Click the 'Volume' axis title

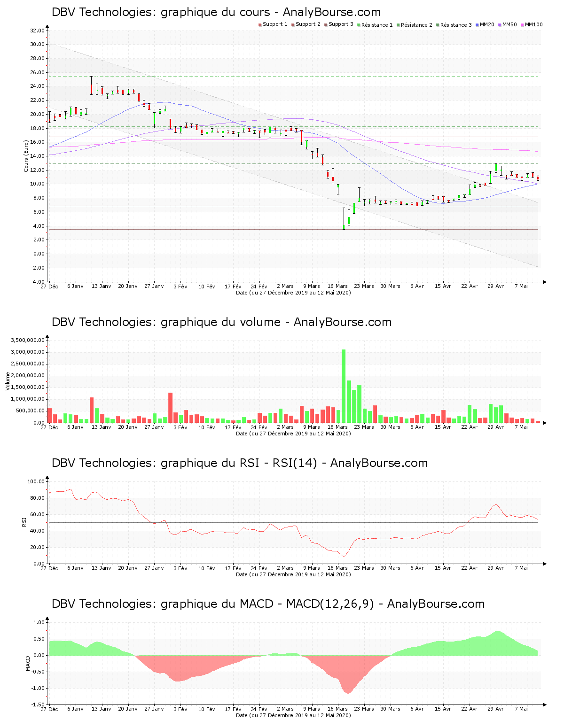pyautogui.click(x=8, y=381)
